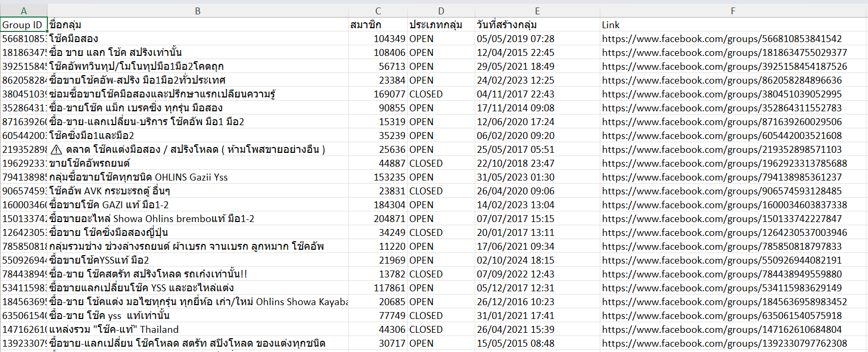
Task: Select the "ประเภทกลุ่ม" header cell
Action: tap(435, 25)
